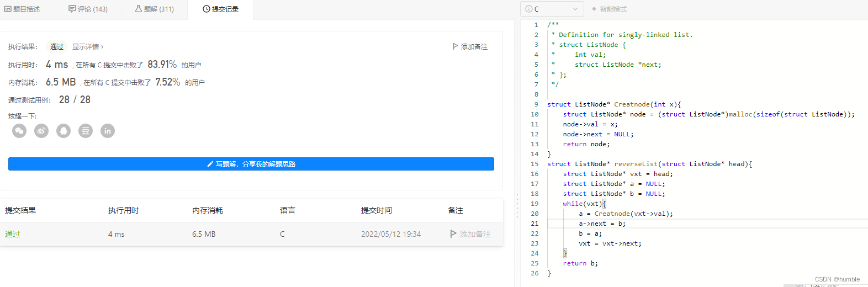This screenshot has width=868, height=287.
Task: Click the 内存消耗 column header
Action: (x=208, y=210)
